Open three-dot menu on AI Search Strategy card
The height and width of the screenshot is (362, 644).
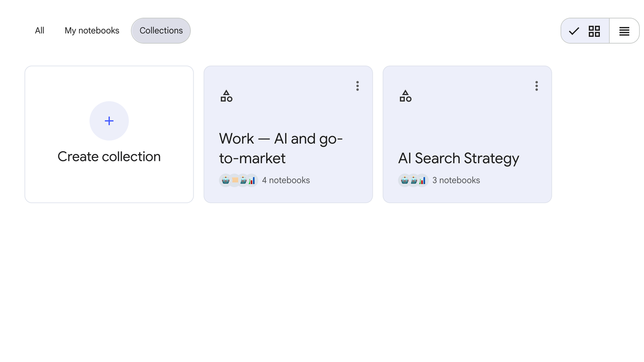point(537,86)
